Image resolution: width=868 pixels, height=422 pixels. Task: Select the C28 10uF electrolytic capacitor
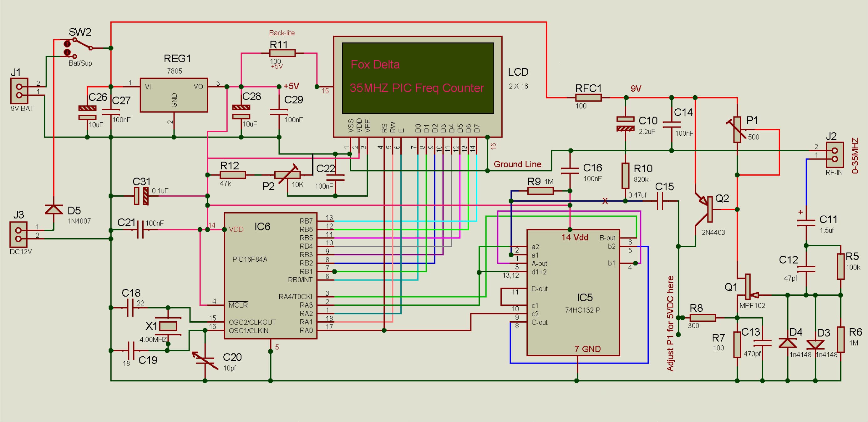point(241,112)
